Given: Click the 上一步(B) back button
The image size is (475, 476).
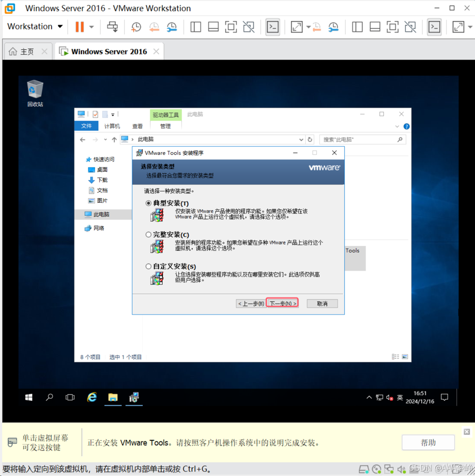Looking at the screenshot, I should coord(251,303).
